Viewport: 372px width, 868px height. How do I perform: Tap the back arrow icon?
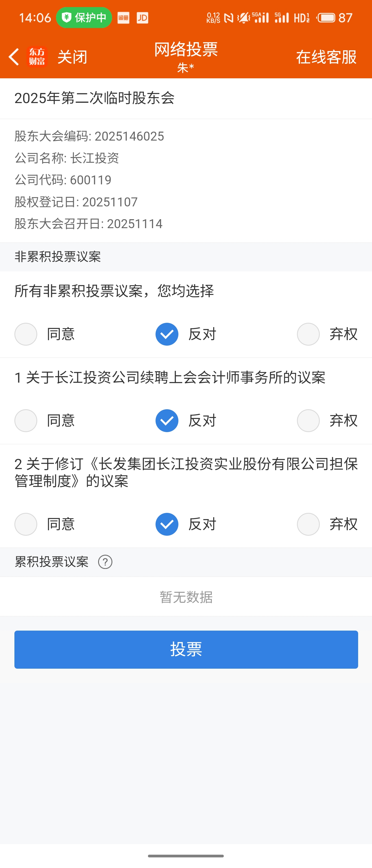tap(14, 57)
